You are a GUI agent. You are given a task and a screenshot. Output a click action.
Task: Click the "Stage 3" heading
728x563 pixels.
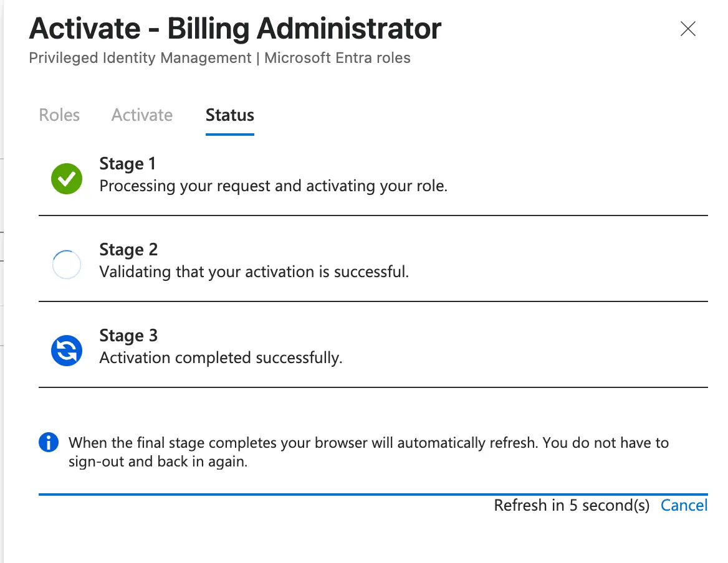pos(128,336)
